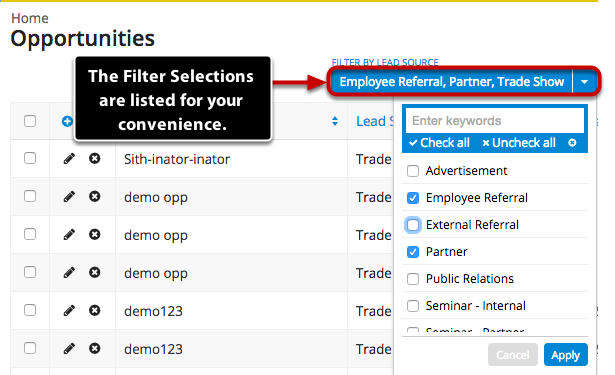The height and width of the screenshot is (375, 615).
Task: Cancel the filter selection
Action: pyautogui.click(x=513, y=355)
